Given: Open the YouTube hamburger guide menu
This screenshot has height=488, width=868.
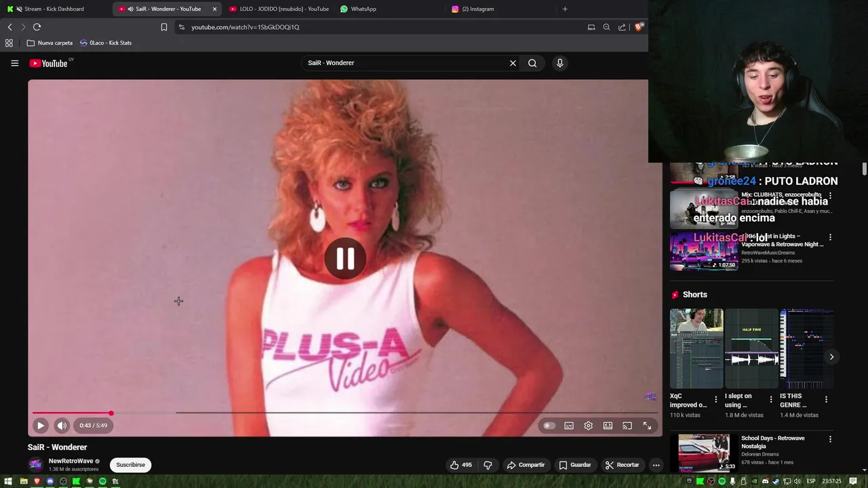Looking at the screenshot, I should pos(14,63).
